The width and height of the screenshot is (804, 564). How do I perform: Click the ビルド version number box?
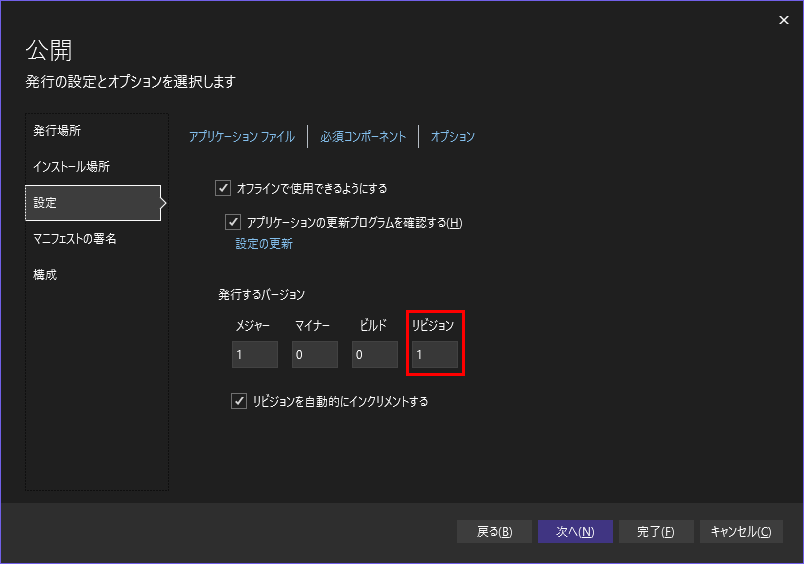(x=374, y=355)
